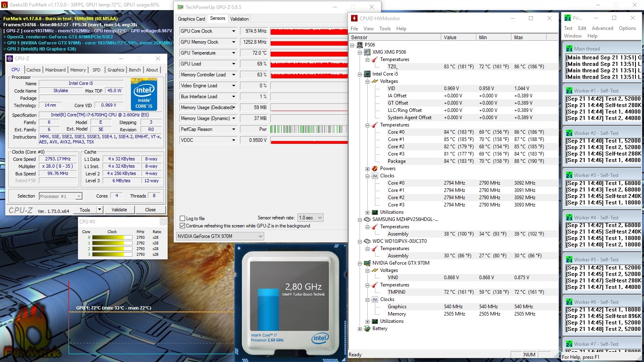The height and width of the screenshot is (362, 644).
Task: Collapse the Intel Core i5 Clocks node
Action: click(367, 176)
